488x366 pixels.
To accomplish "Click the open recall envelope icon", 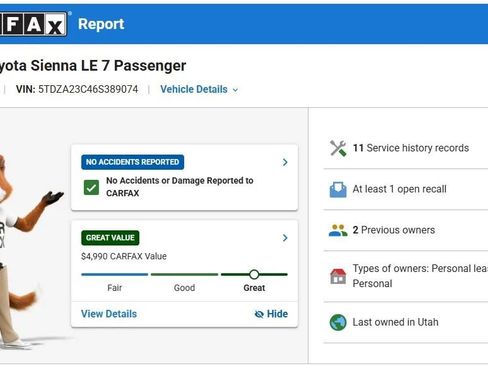I will (338, 189).
